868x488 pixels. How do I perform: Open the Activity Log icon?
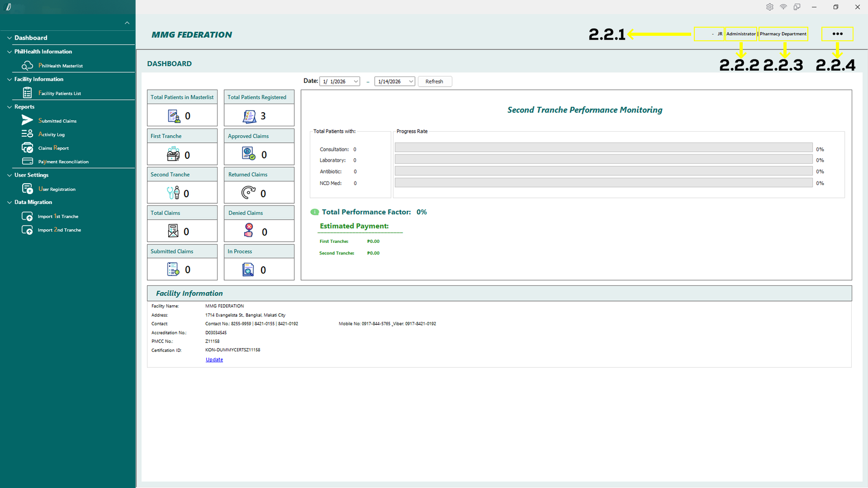click(x=27, y=134)
